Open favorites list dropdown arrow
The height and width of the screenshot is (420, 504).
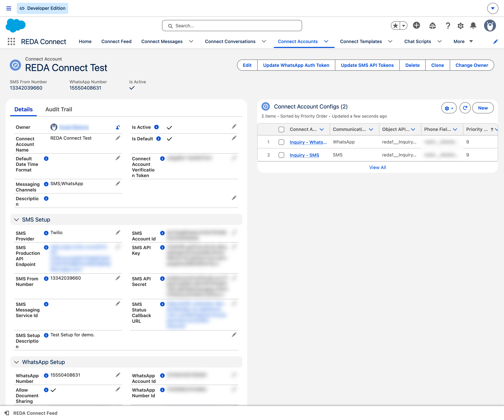coord(404,25)
